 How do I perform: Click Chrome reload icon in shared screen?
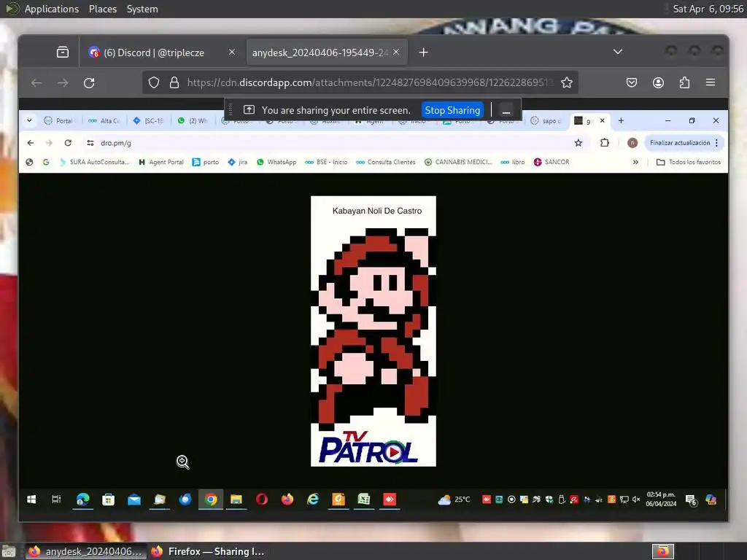coord(68,143)
